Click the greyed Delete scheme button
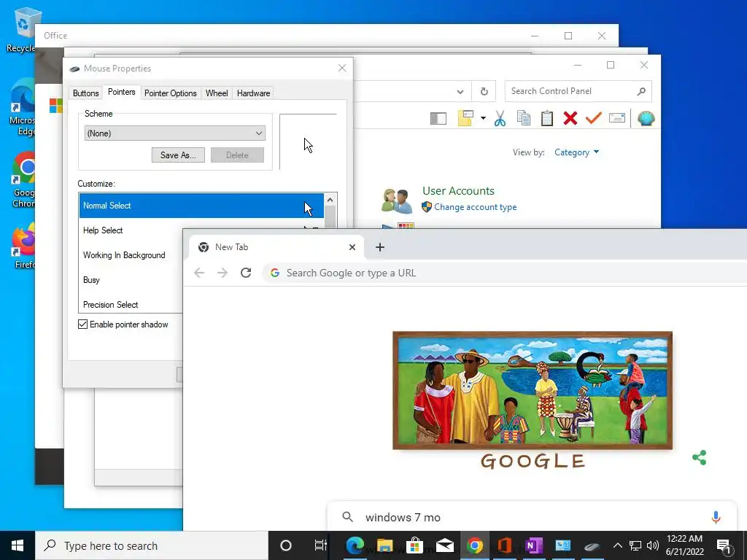This screenshot has height=560, width=747. tap(237, 155)
